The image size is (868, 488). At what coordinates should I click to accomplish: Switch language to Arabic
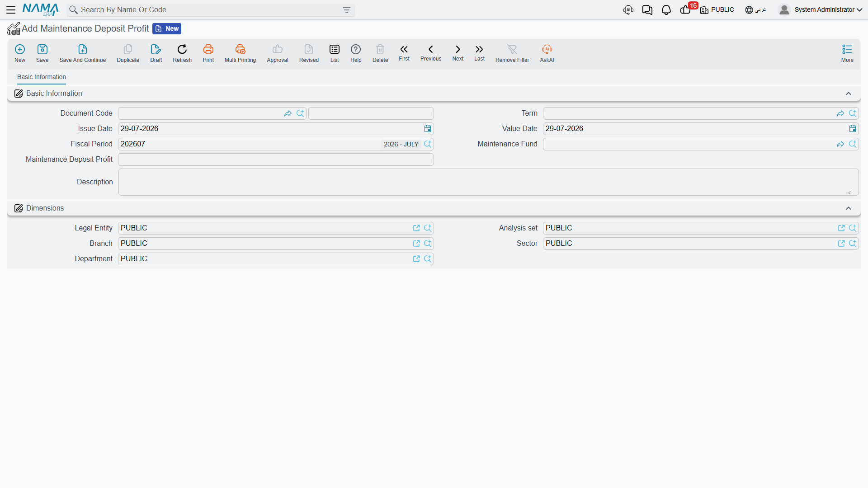[x=756, y=9]
